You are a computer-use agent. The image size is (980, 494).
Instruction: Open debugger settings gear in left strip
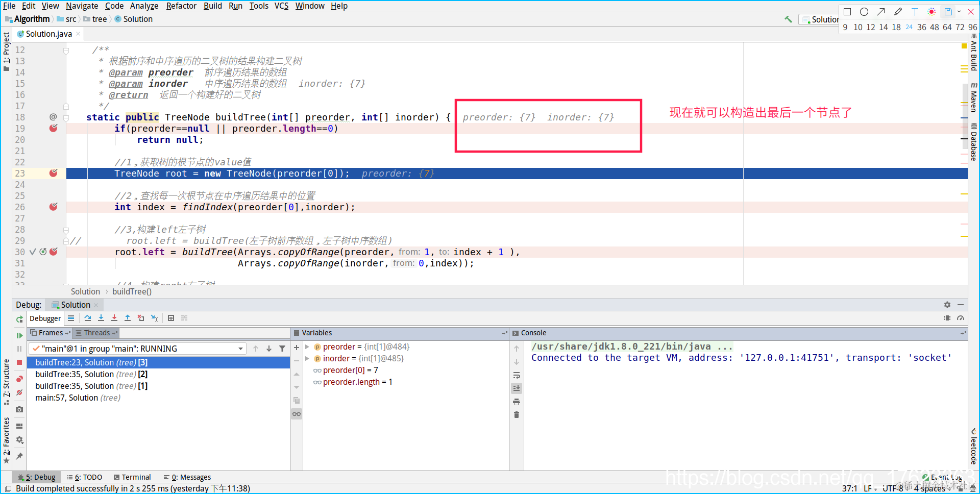tap(19, 440)
